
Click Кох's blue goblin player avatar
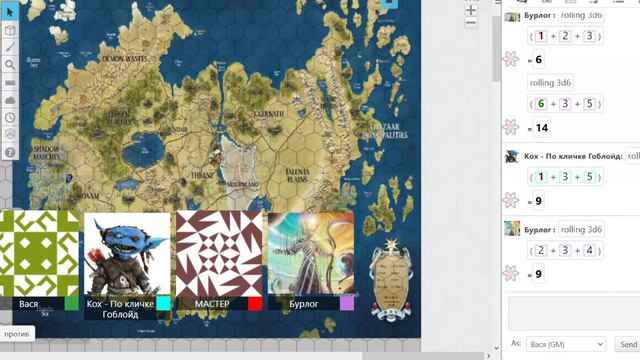[127, 253]
